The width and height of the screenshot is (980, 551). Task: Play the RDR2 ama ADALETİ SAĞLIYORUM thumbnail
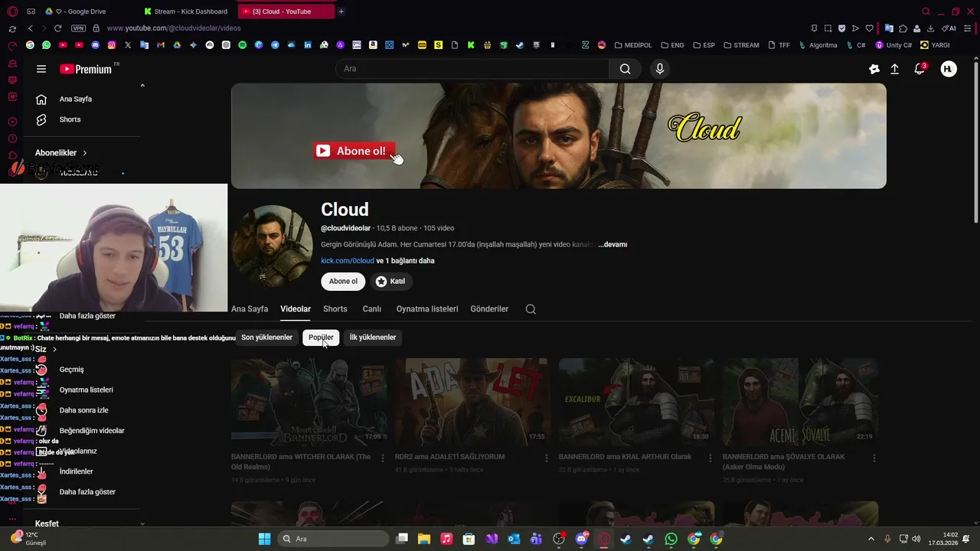click(x=472, y=403)
